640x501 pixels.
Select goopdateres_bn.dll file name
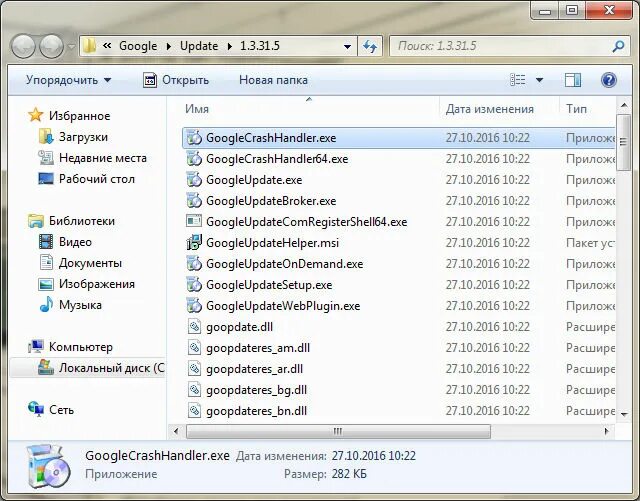pyautogui.click(x=256, y=411)
